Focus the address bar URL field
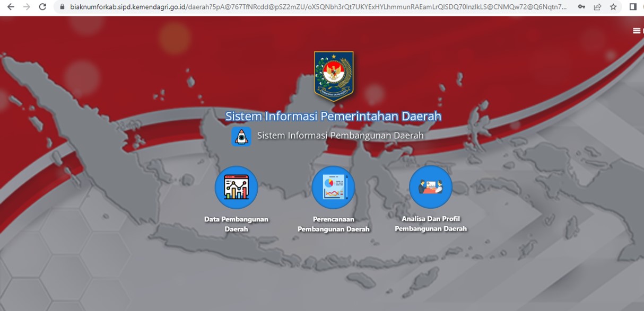Image resolution: width=644 pixels, height=311 pixels. click(318, 7)
